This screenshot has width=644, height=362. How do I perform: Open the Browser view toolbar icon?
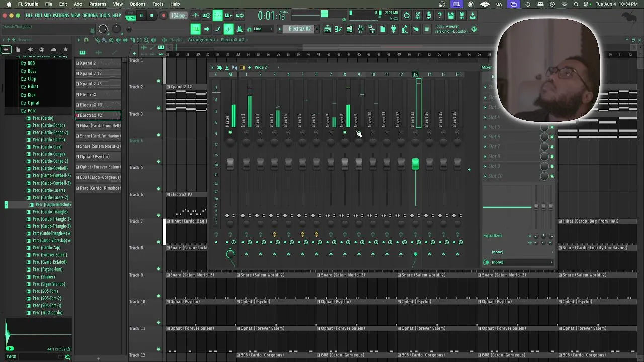pos(372,29)
